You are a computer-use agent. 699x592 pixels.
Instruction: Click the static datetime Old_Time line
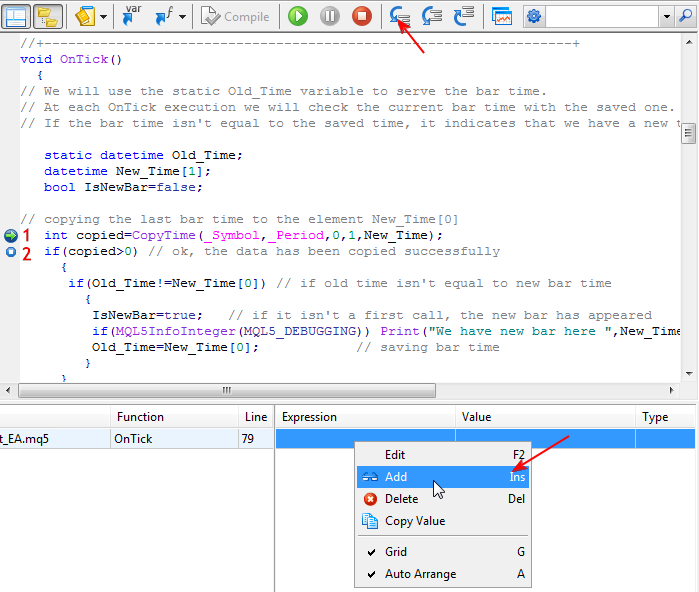(x=143, y=155)
